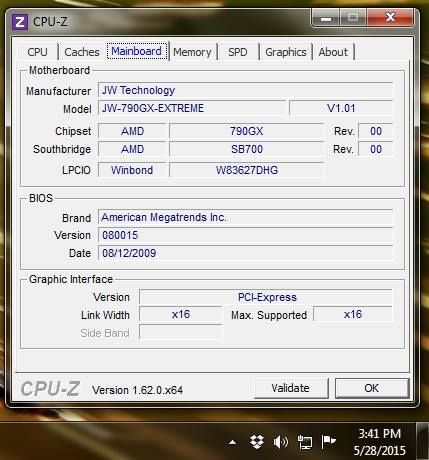The height and width of the screenshot is (460, 429).
Task: Open the volume speaker tray icon
Action: [280, 442]
